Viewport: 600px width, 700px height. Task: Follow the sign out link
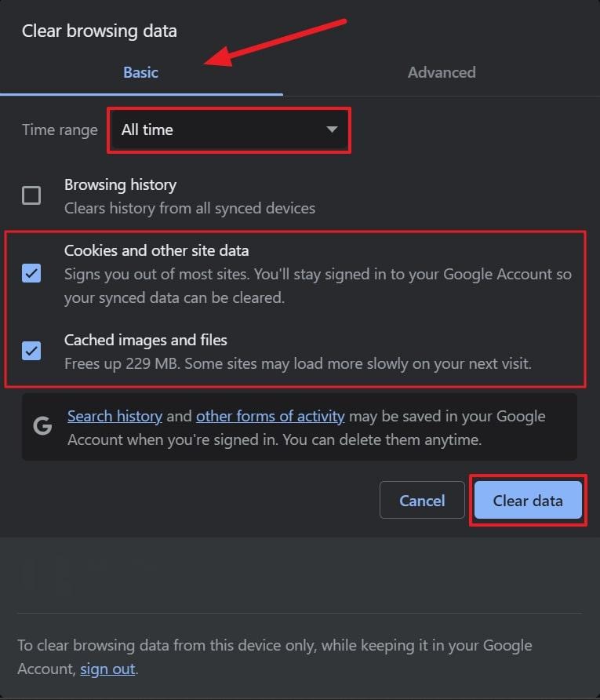[x=107, y=669]
